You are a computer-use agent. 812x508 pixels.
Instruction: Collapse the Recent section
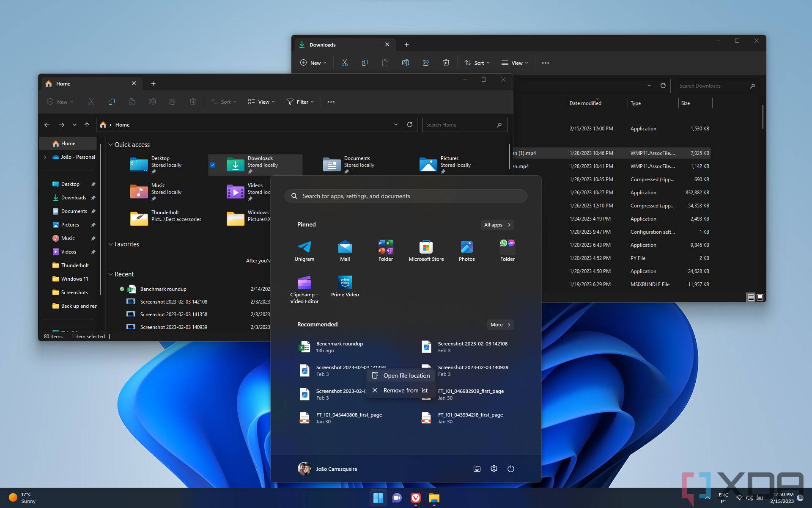tap(111, 274)
